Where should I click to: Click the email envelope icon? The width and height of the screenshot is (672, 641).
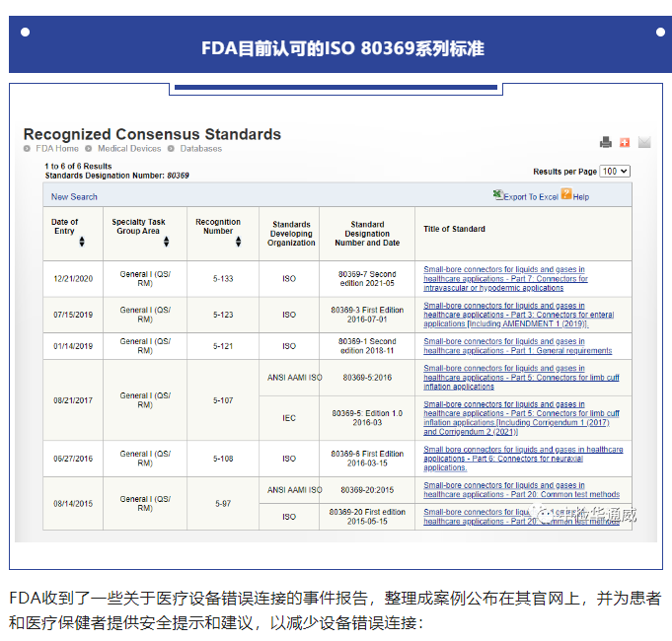tap(643, 142)
